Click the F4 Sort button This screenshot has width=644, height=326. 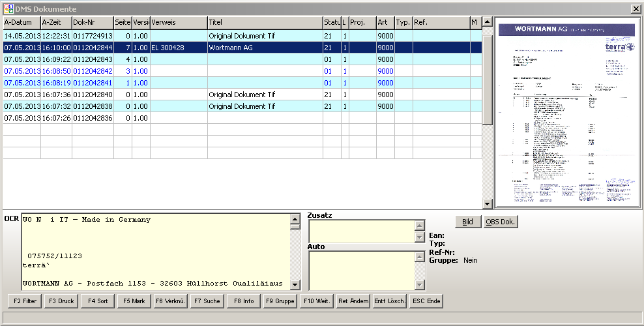(x=96, y=301)
